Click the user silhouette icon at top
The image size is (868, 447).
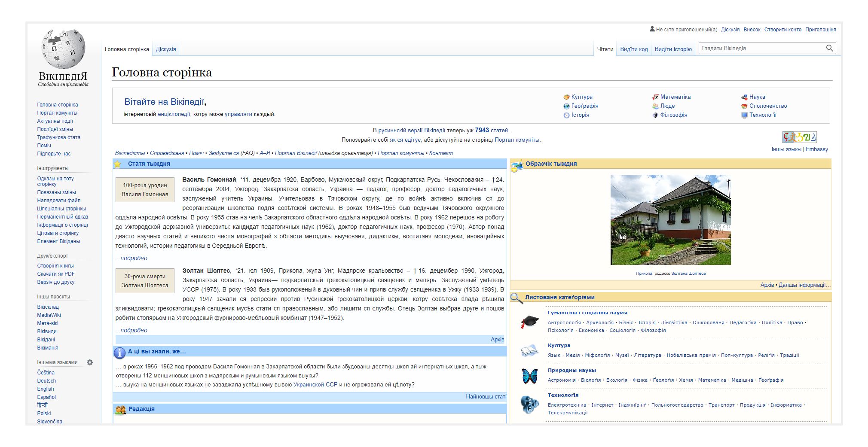tap(652, 29)
